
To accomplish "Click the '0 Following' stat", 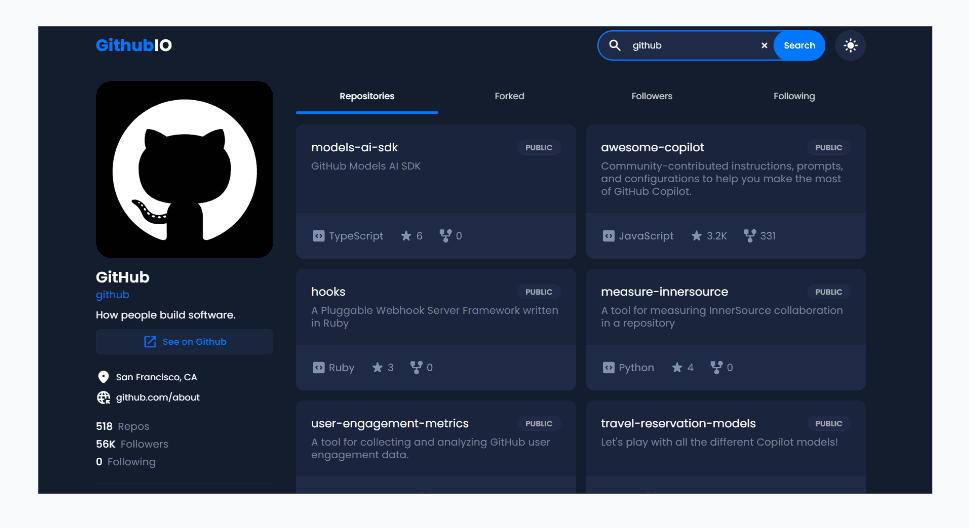I will tap(125, 462).
